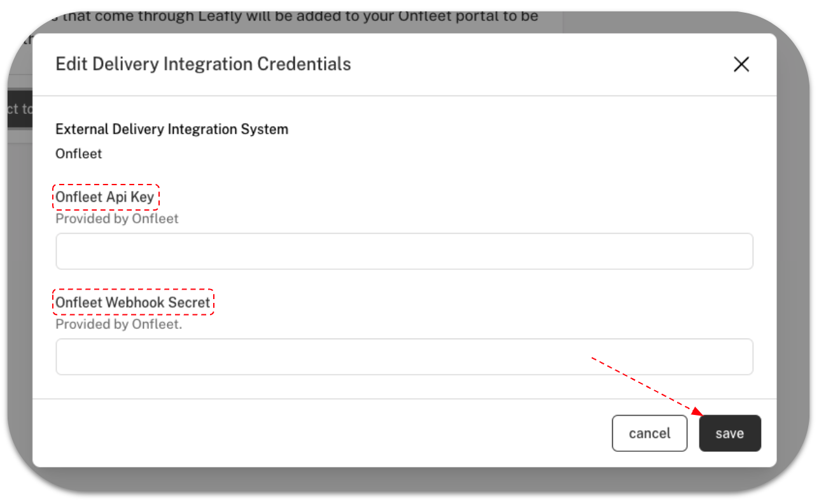Click inside the Onfleet Api Key input field
The height and width of the screenshot is (504, 819).
[403, 251]
